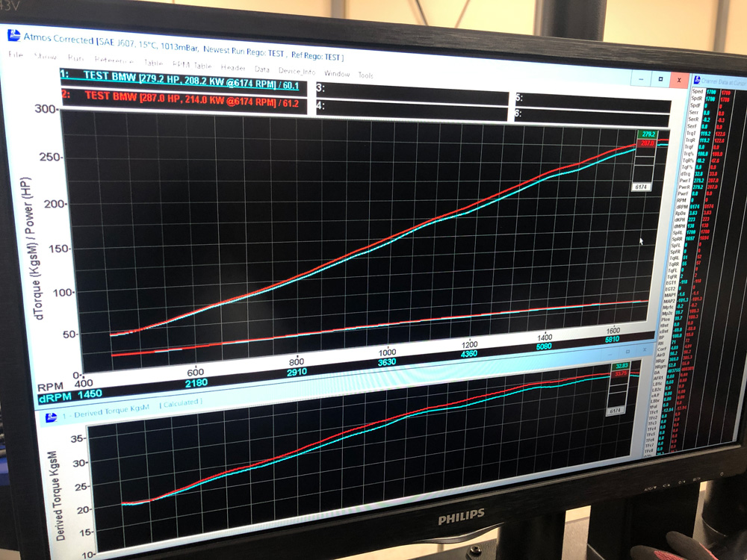Image resolution: width=747 pixels, height=560 pixels.
Task: Open the Show menu
Action: (x=46, y=56)
